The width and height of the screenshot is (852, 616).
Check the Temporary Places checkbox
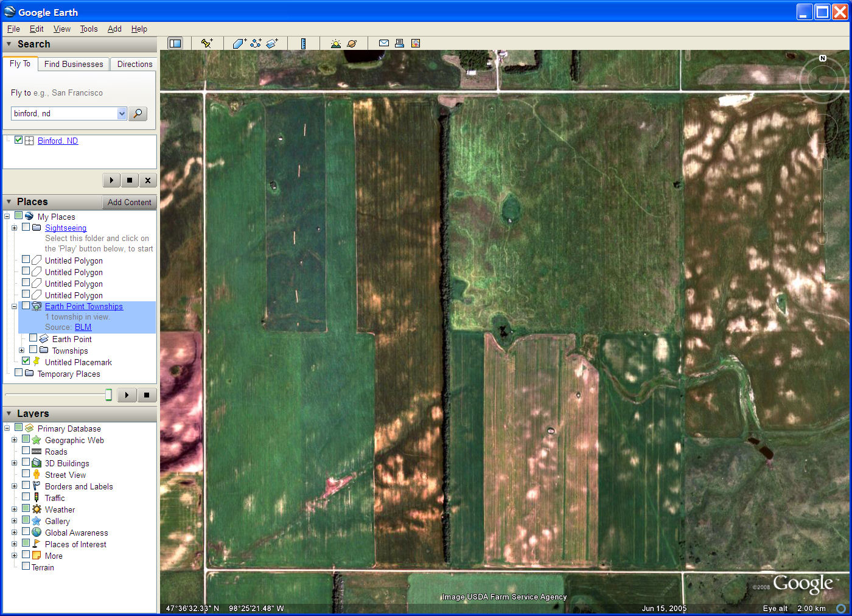point(18,373)
